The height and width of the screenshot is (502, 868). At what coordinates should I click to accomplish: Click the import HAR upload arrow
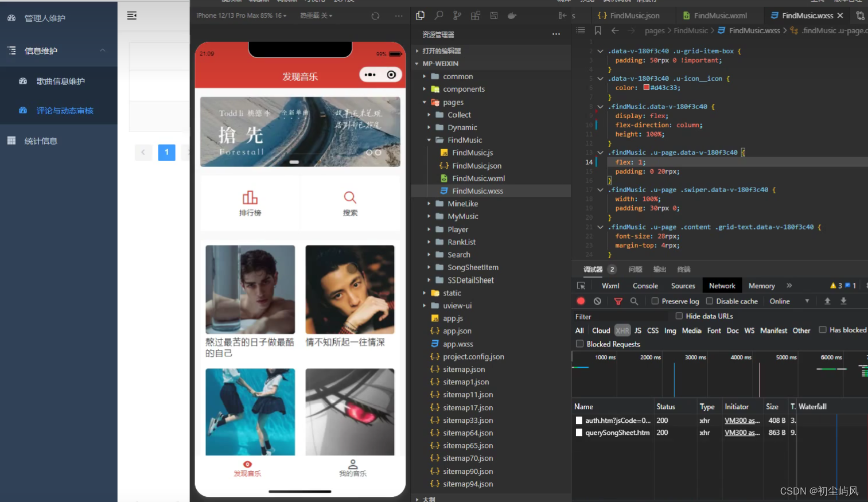(827, 301)
